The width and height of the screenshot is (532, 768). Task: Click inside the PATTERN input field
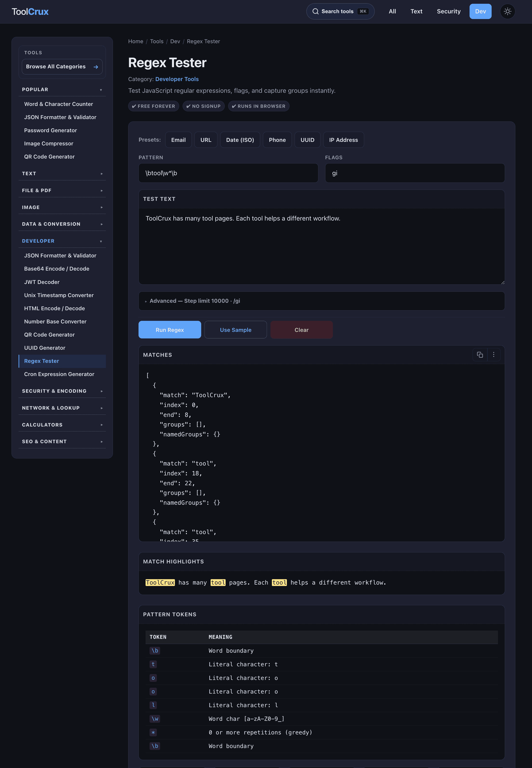tap(228, 173)
